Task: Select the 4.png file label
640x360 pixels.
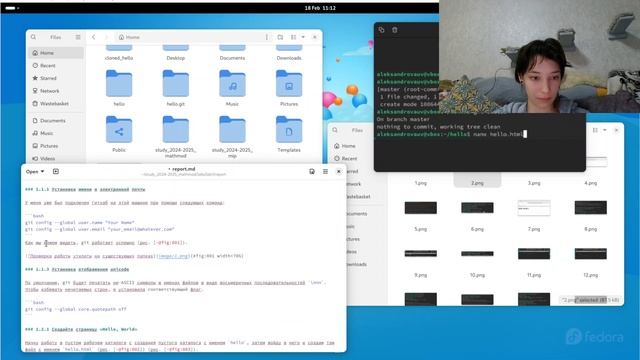Action: pos(591,183)
